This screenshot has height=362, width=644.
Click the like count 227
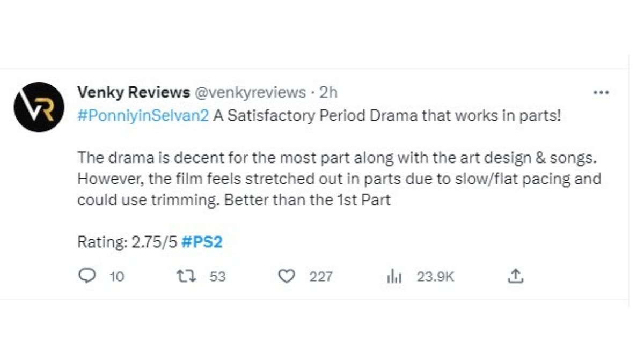click(x=321, y=277)
